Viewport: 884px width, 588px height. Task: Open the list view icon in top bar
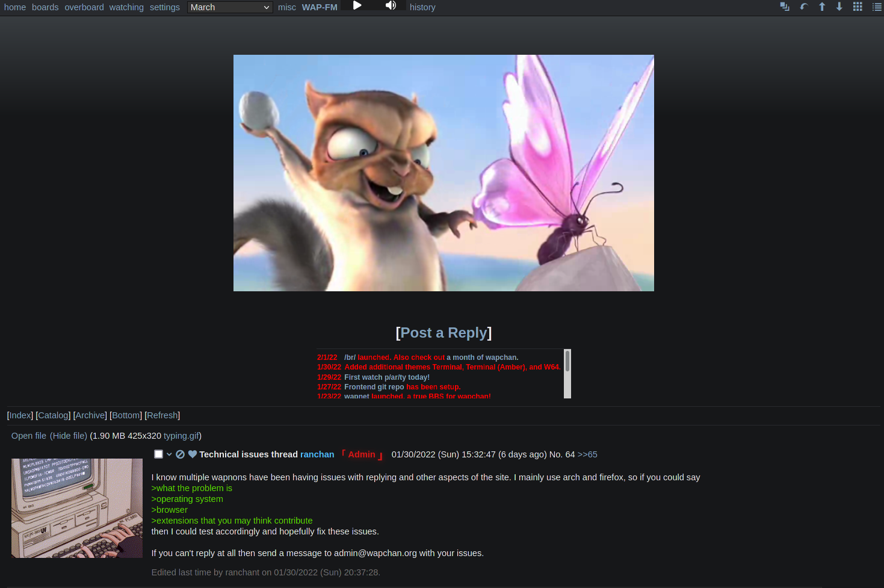[877, 7]
